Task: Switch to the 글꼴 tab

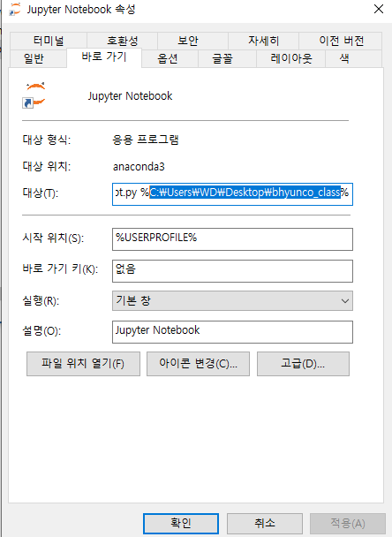Action: tap(222, 58)
